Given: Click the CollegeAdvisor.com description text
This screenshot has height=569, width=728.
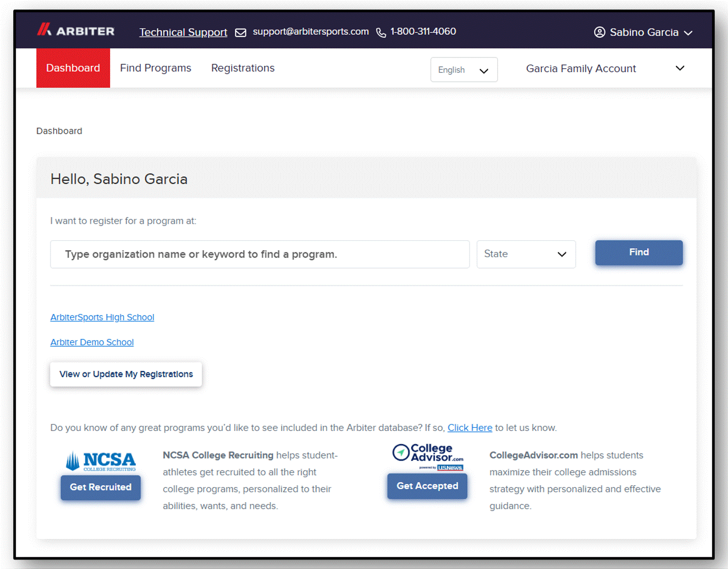Looking at the screenshot, I should [575, 480].
